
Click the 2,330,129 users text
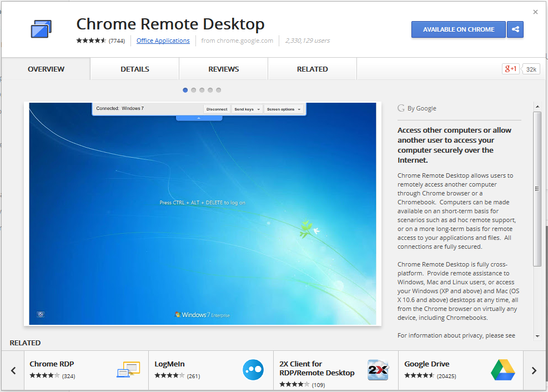point(308,41)
